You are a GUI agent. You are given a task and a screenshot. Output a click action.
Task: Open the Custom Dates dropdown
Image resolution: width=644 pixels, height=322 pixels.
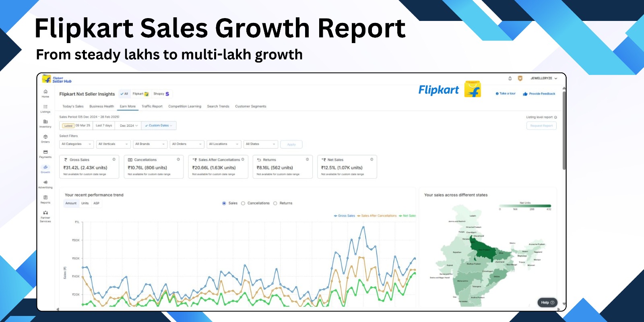tap(159, 126)
